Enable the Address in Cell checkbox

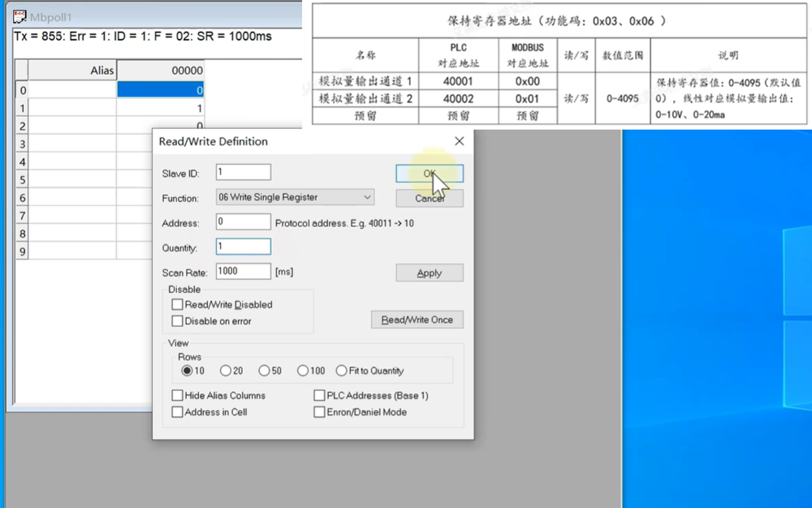pos(177,412)
